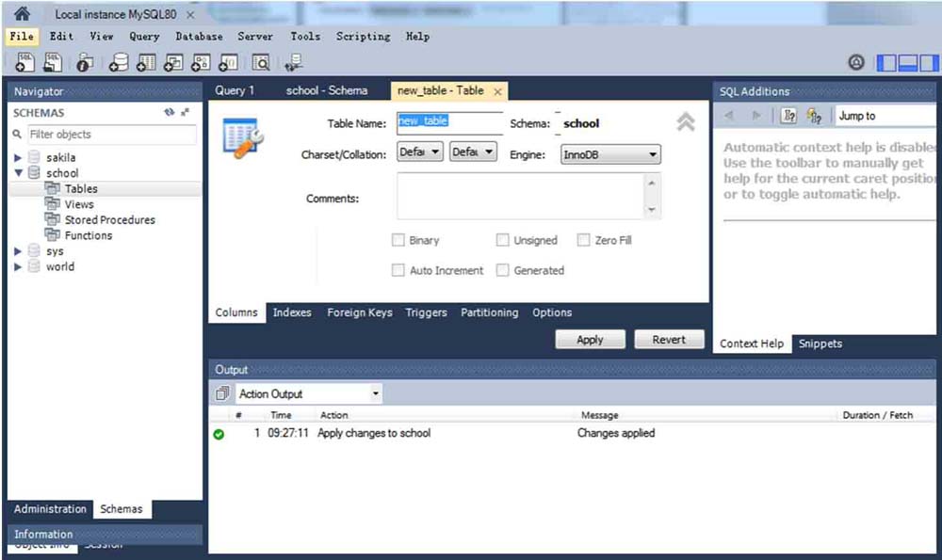The width and height of the screenshot is (942, 560).
Task: Close the Local instance MySQL80 tab
Action: (x=190, y=14)
